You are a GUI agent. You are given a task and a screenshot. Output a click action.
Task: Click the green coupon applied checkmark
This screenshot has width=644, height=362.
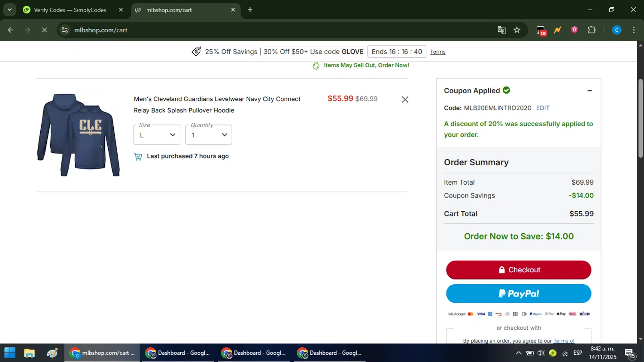coord(507,90)
